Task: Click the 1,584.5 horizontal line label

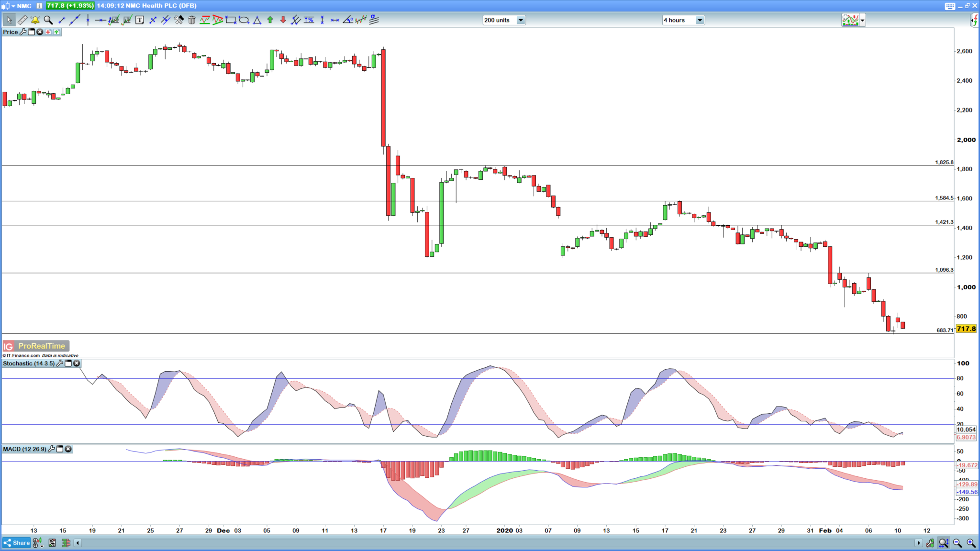Action: [944, 198]
